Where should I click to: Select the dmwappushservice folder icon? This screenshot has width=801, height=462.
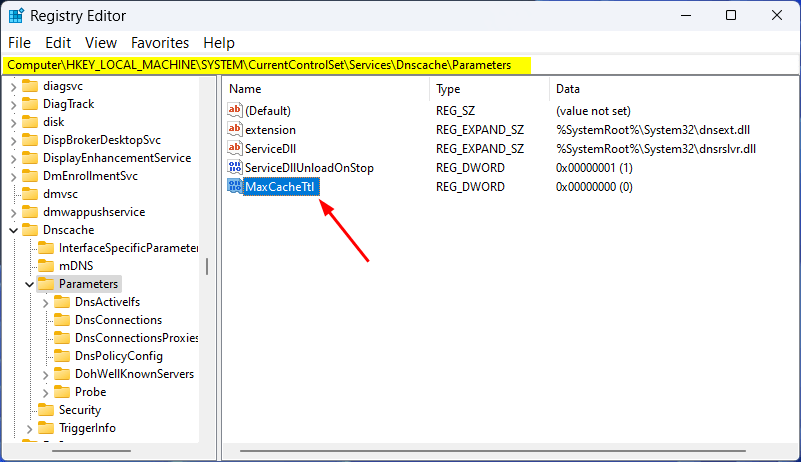30,212
